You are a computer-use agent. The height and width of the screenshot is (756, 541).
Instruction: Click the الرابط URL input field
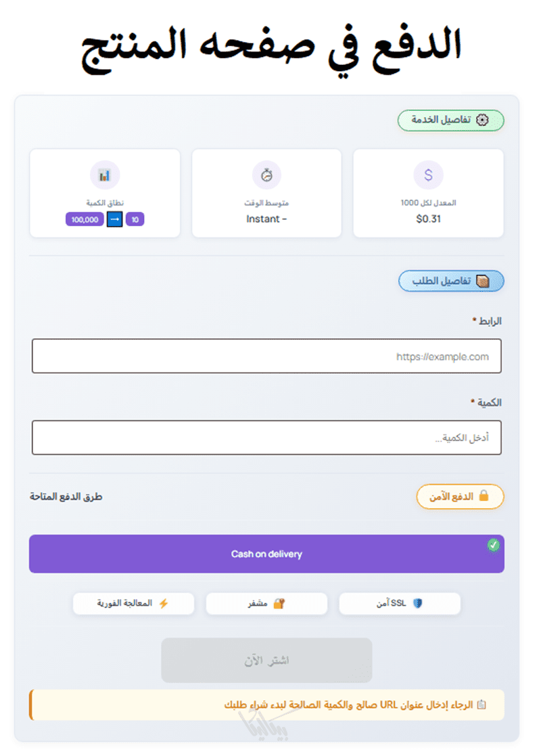click(x=266, y=356)
